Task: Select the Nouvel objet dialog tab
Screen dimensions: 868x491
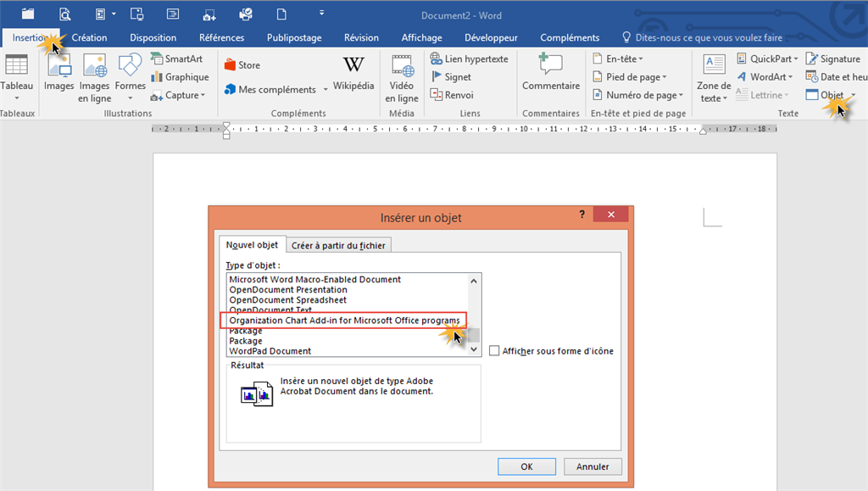Action: pyautogui.click(x=252, y=245)
